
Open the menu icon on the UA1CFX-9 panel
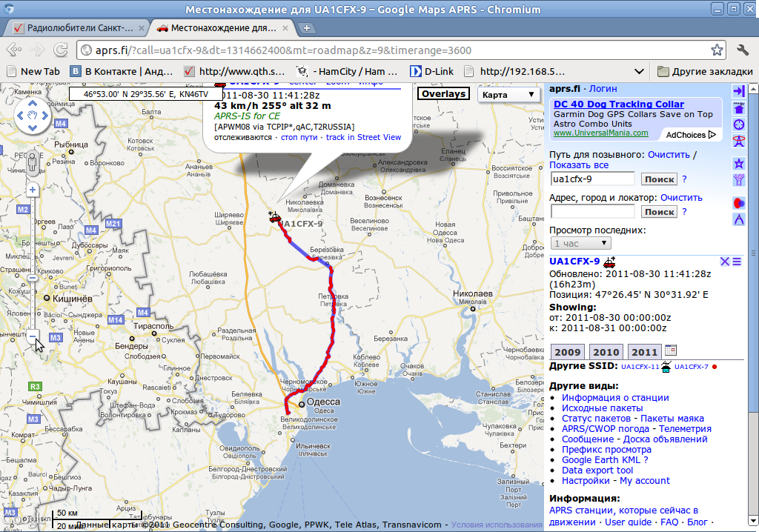736,262
